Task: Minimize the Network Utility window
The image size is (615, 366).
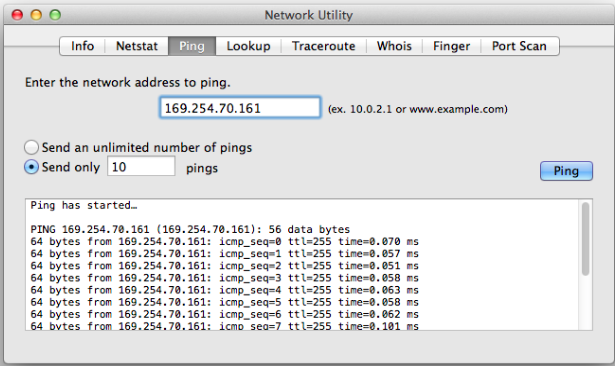Action: click(36, 15)
